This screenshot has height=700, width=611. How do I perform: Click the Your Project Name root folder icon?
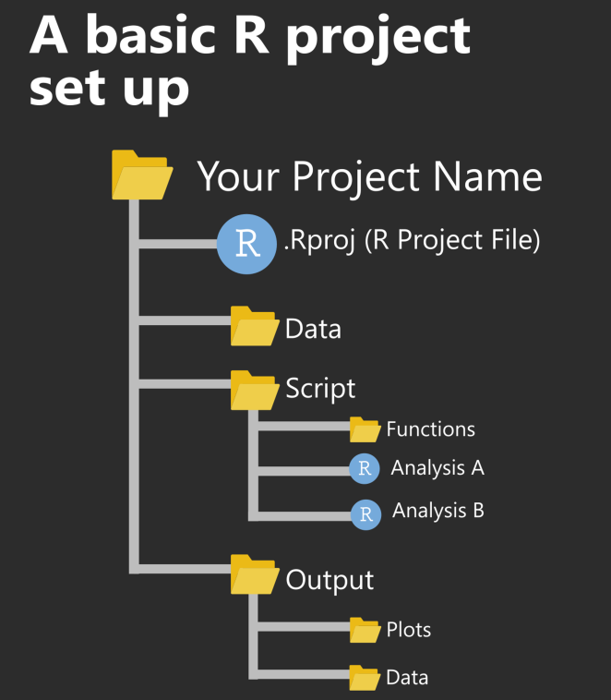point(141,175)
